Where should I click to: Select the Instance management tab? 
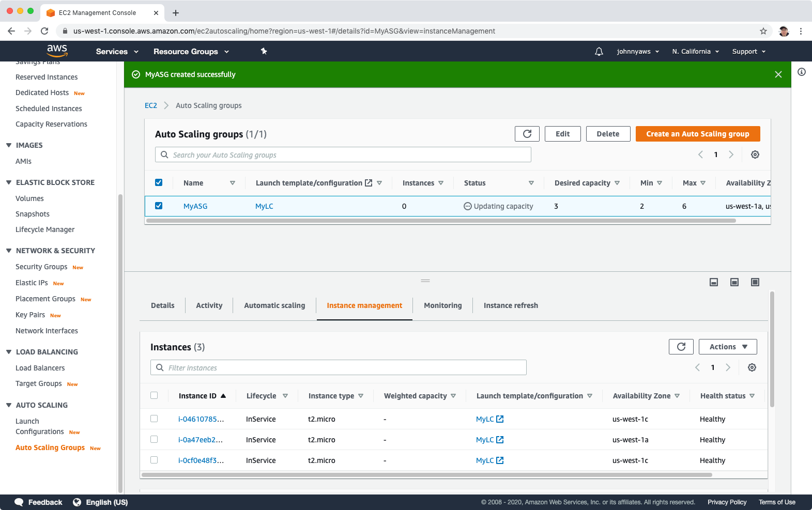(x=364, y=305)
